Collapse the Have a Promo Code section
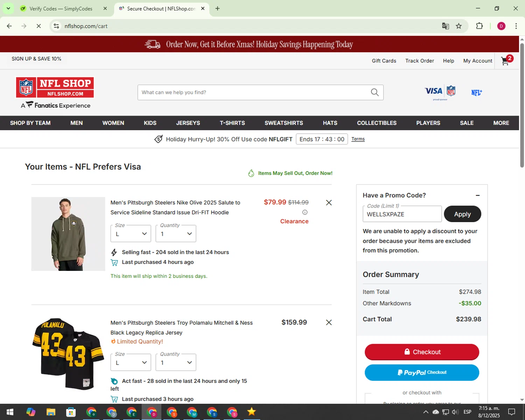The image size is (525, 420). (478, 195)
